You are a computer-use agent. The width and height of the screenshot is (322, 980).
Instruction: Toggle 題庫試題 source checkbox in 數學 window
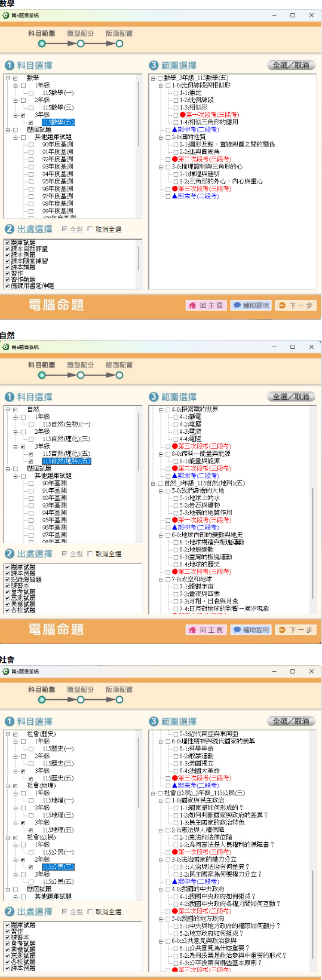7,243
